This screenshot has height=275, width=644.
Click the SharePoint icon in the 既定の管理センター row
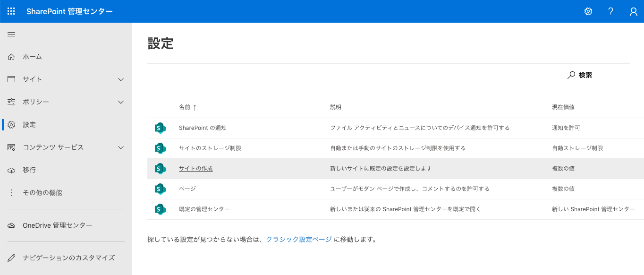(161, 209)
